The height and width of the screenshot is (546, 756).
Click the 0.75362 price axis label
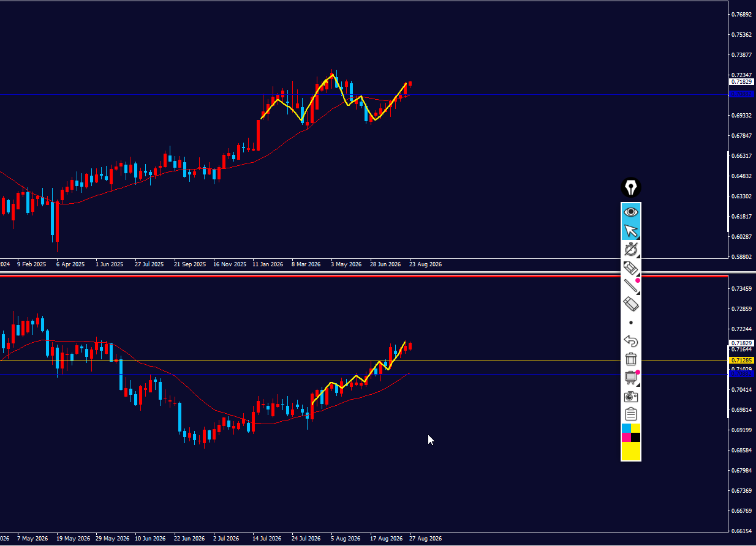(x=743, y=35)
